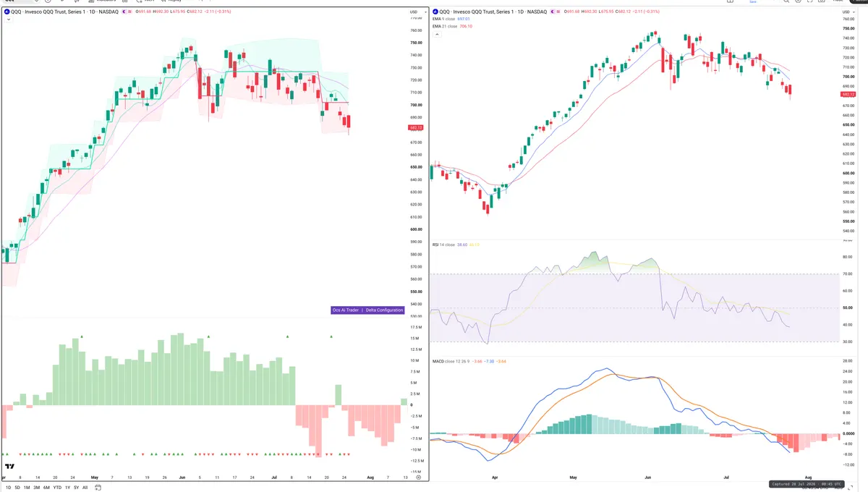Select the 6M time range
The width and height of the screenshot is (868, 492).
pyautogui.click(x=46, y=488)
